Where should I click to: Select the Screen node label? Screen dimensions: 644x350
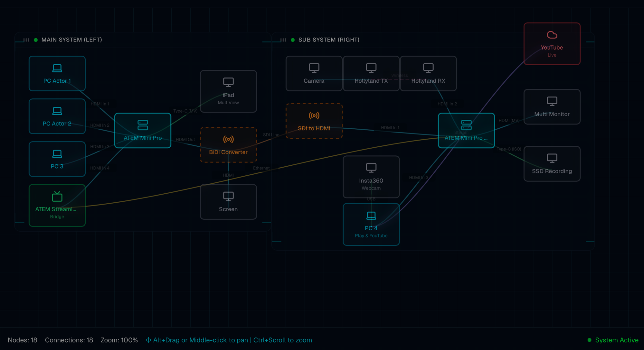[228, 209]
